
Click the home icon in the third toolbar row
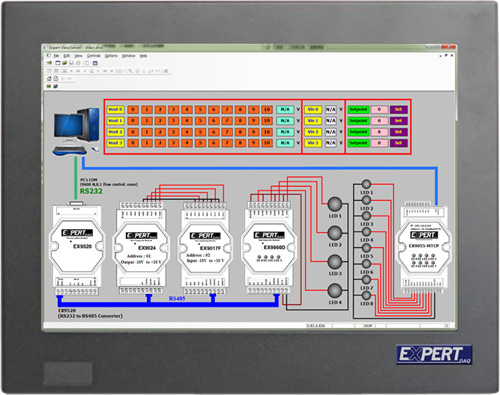49,78
